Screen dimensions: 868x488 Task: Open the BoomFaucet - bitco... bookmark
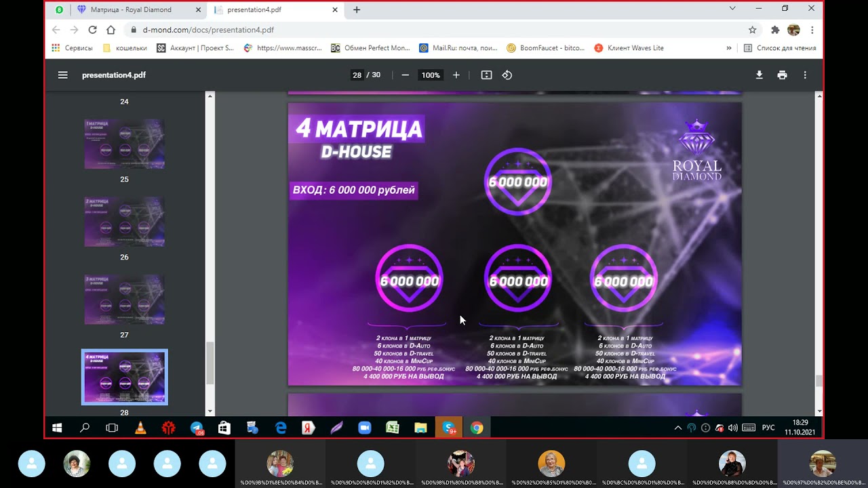(546, 48)
